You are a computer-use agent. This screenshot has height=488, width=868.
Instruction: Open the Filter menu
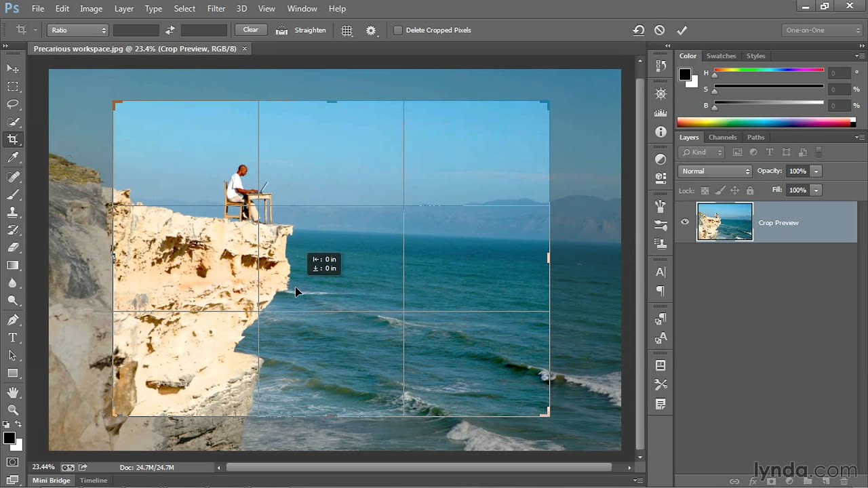click(216, 9)
